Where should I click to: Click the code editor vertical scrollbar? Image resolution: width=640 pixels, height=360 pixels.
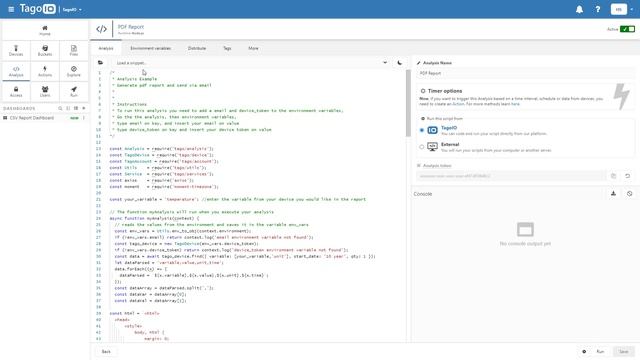coord(408,103)
